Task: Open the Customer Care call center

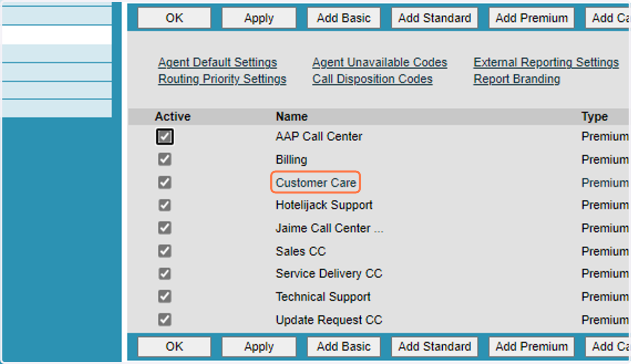Action: coord(316,183)
